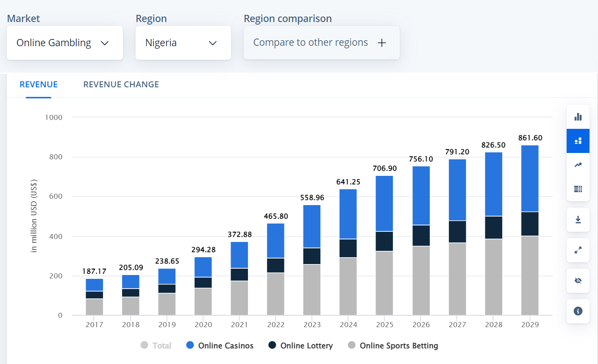The height and width of the screenshot is (364, 598).
Task: Switch to the column chart view
Action: pyautogui.click(x=578, y=116)
